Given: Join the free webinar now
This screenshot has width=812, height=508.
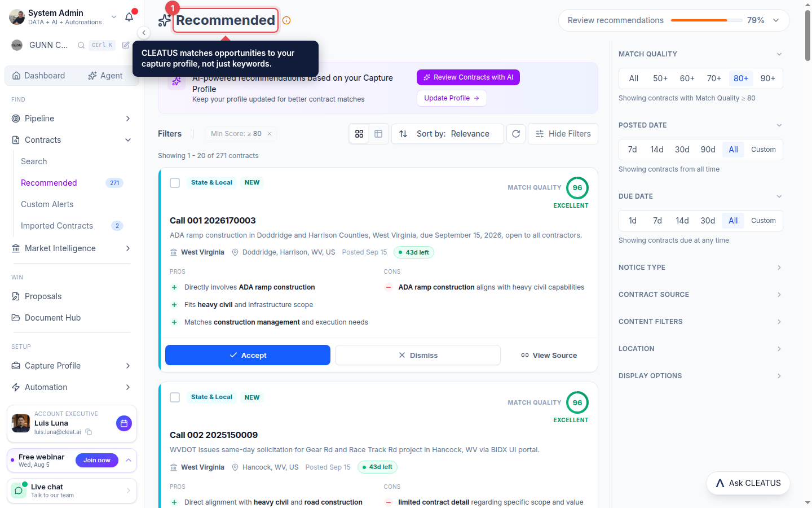Looking at the screenshot, I should (x=97, y=461).
